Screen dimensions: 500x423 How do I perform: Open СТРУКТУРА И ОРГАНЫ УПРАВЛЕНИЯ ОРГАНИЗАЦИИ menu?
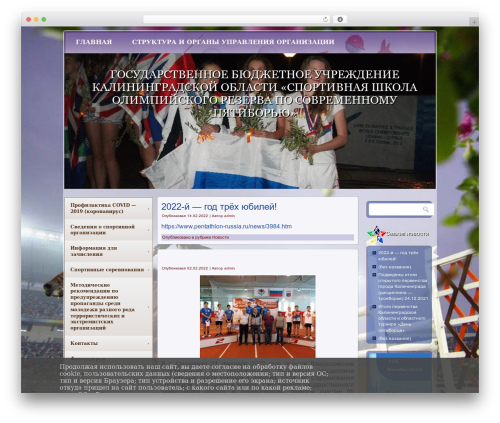[233, 42]
